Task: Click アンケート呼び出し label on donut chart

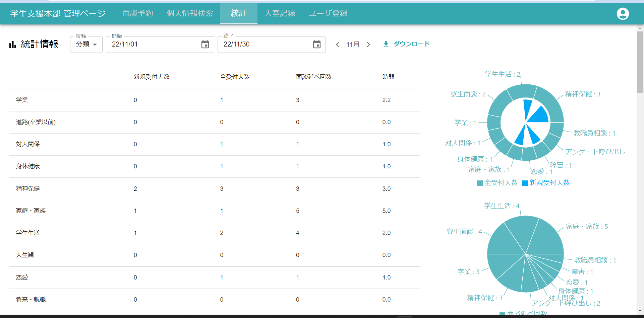Action: [595, 152]
